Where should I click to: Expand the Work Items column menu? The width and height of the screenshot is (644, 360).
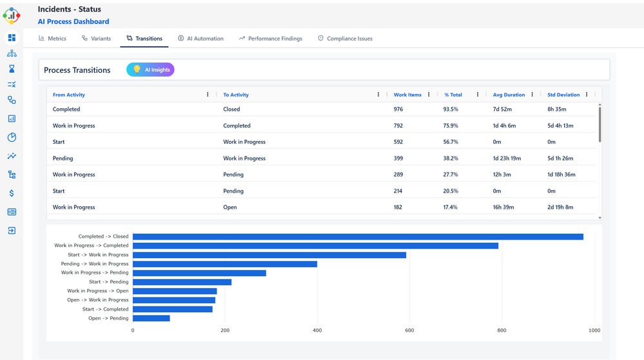coord(429,95)
